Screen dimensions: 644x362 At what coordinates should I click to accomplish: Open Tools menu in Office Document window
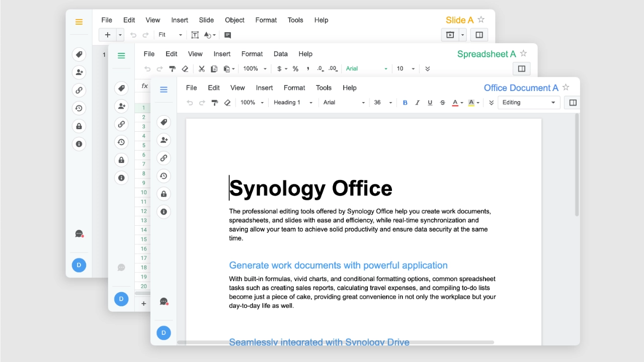(324, 87)
